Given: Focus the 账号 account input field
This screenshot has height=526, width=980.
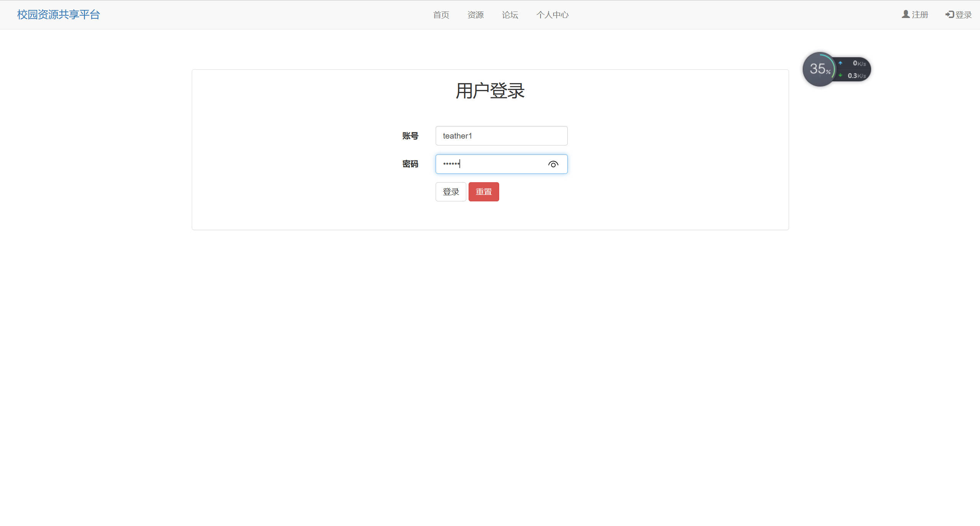Looking at the screenshot, I should click(x=501, y=136).
